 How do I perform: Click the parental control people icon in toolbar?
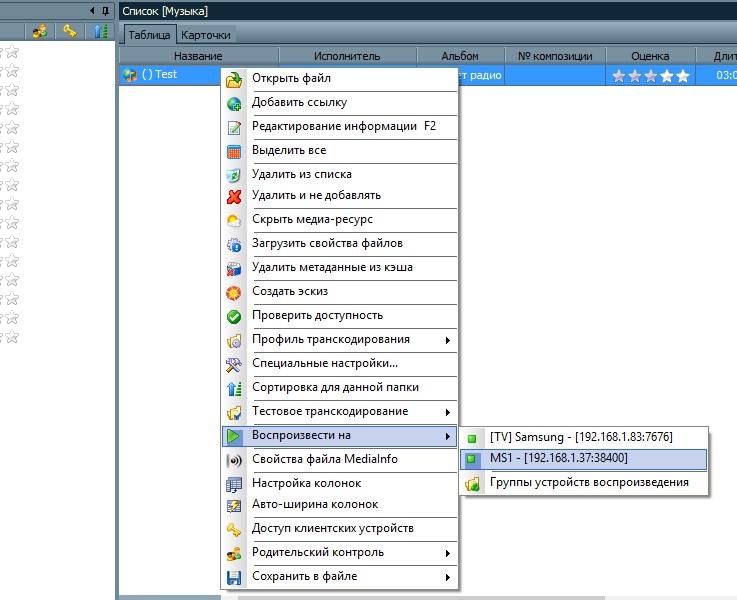(40, 31)
